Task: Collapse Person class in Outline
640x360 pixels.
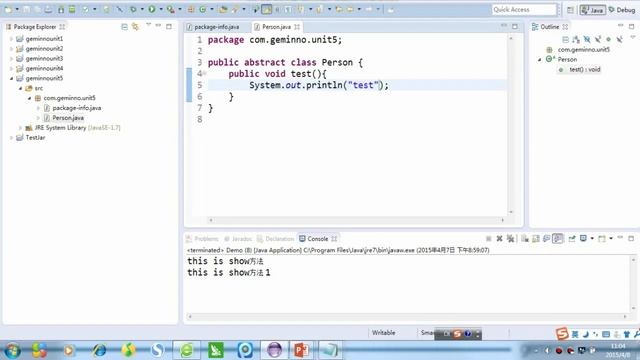Action: coord(540,60)
